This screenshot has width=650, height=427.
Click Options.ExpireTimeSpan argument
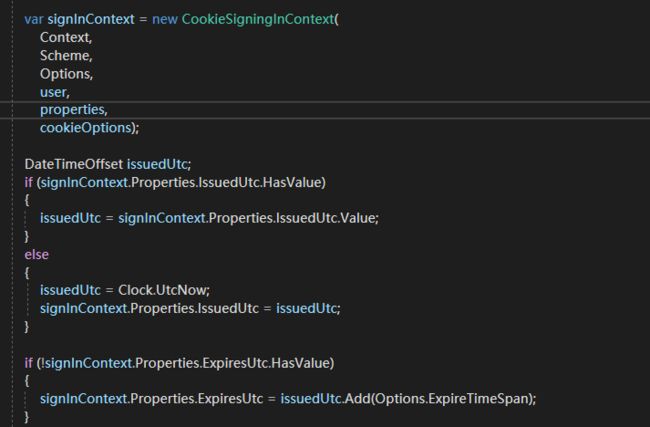[452, 399]
